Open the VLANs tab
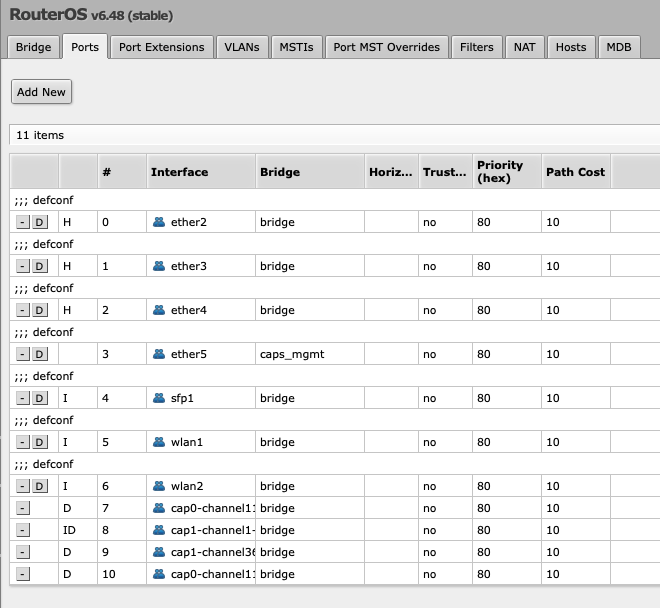The width and height of the screenshot is (660, 608). (x=242, y=47)
